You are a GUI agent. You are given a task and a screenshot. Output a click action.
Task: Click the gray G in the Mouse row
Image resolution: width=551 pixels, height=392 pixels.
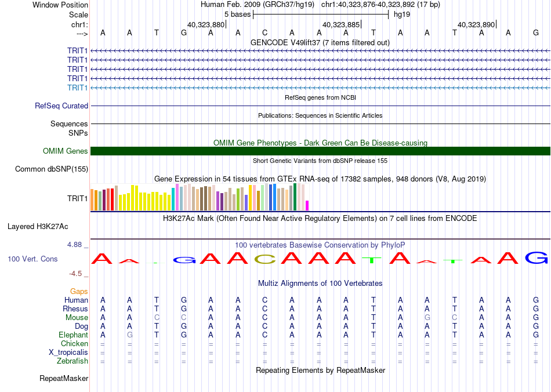[427, 318]
